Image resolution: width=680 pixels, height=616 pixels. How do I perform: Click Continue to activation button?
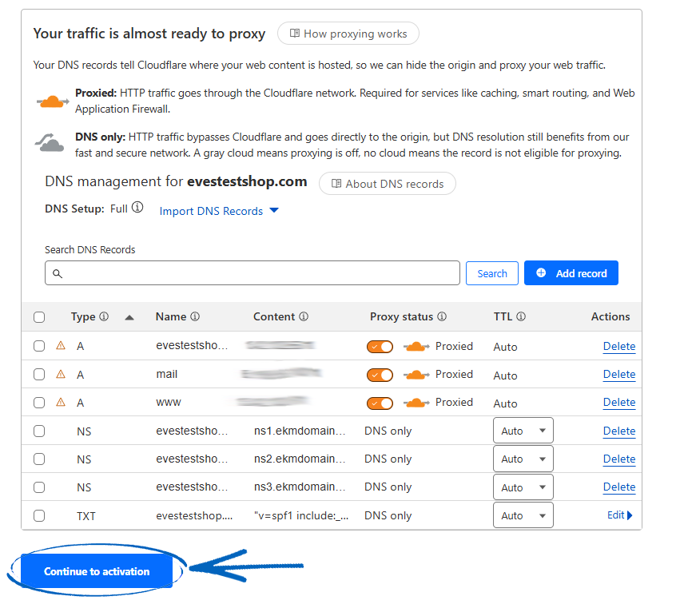(97, 571)
